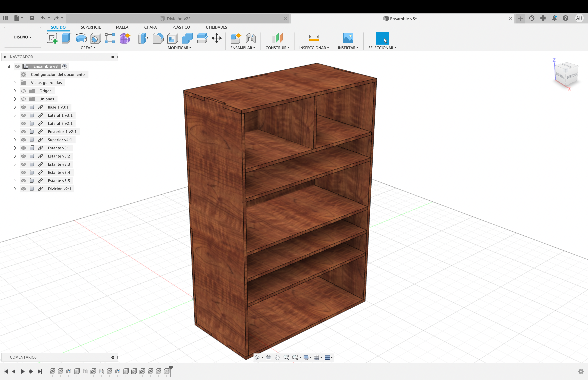Open the CONSTRUIR dropdown menu
Viewport: 588px width, 380px height.
[x=277, y=48]
